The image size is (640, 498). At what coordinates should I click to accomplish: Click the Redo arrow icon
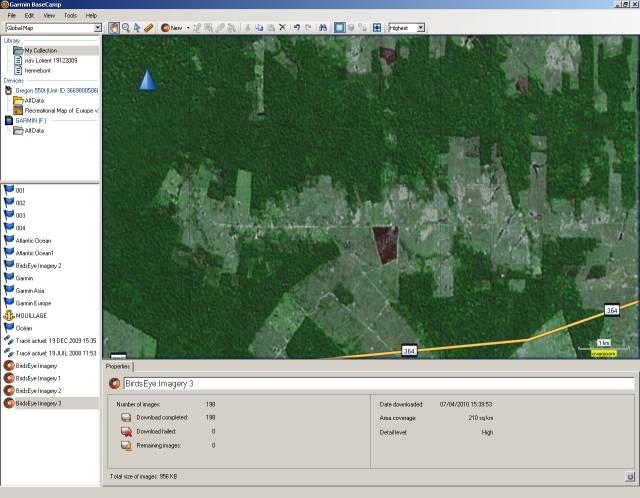tap(309, 27)
